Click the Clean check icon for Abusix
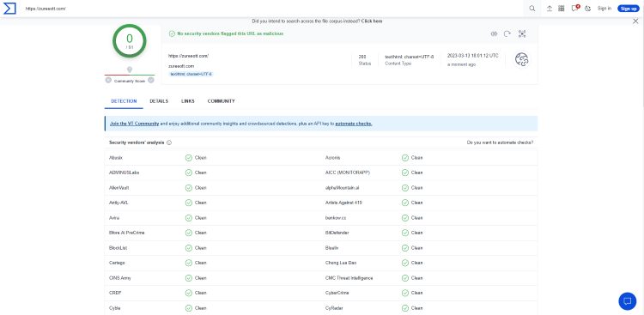The width and height of the screenshot is (644, 315). (189, 158)
